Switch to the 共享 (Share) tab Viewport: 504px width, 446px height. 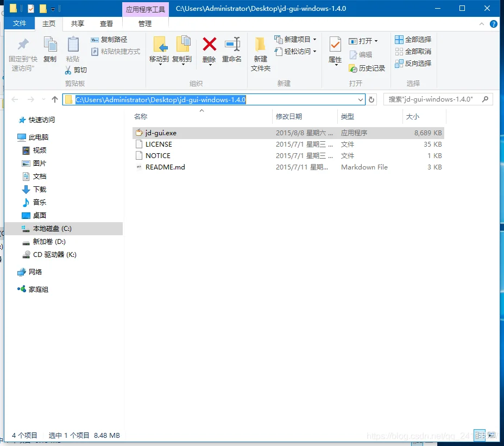coord(78,24)
